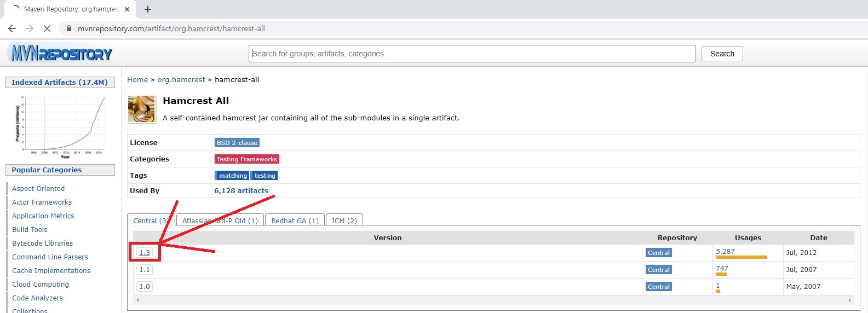
Task: Select the Atlassian 3rd-P Old (1) tab
Action: tap(220, 220)
